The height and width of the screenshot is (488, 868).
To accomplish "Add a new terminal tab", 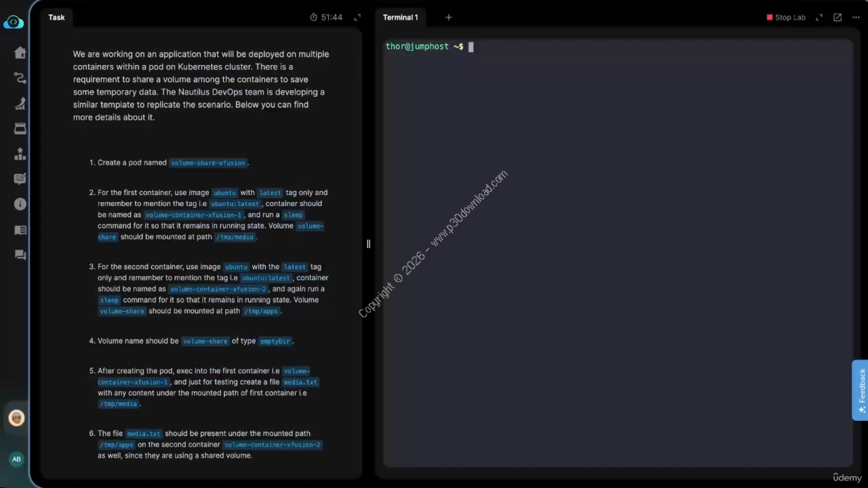I will pos(448,18).
